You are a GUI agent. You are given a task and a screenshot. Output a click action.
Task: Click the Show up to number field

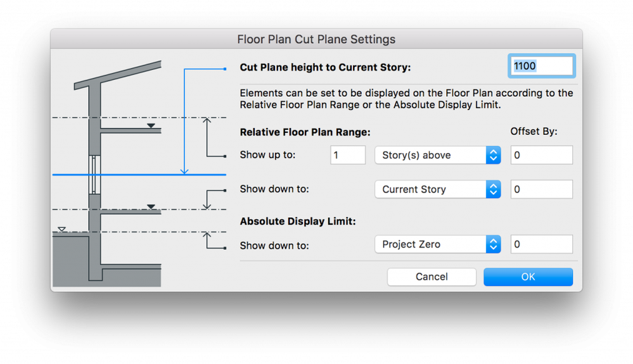point(348,155)
